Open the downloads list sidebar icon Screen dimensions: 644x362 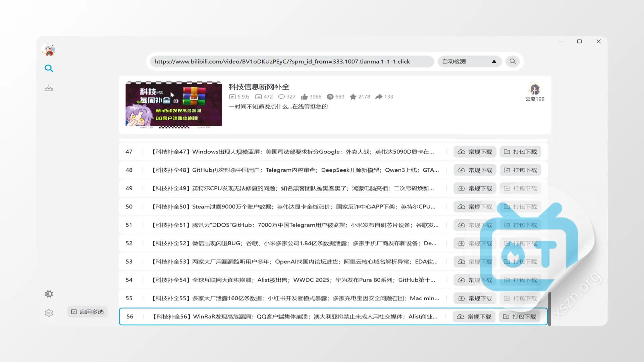click(x=49, y=88)
